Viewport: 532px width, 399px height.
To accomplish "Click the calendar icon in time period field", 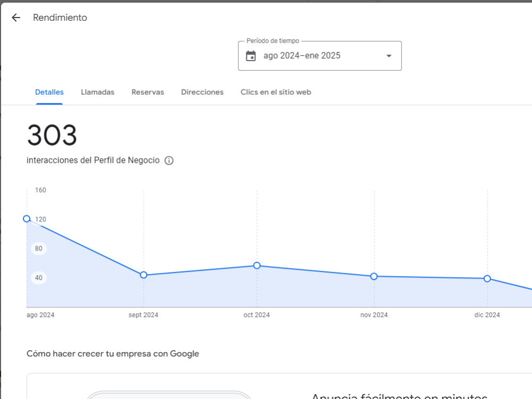I will [x=251, y=56].
